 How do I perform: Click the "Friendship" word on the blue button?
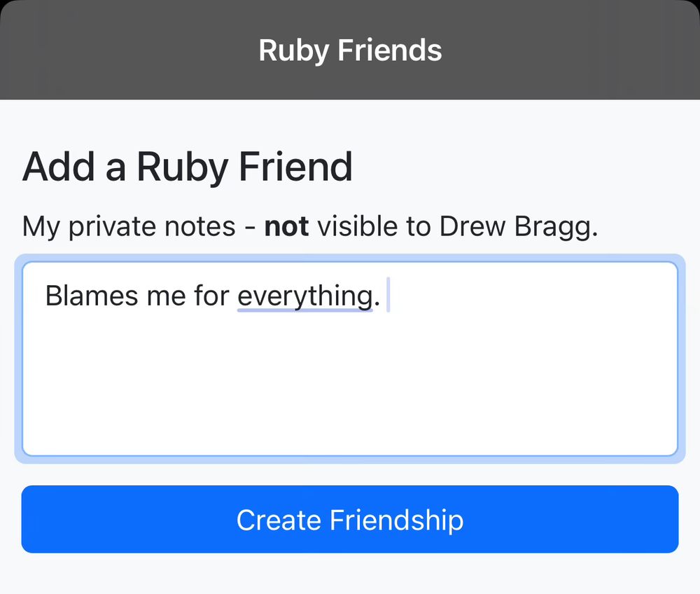396,520
